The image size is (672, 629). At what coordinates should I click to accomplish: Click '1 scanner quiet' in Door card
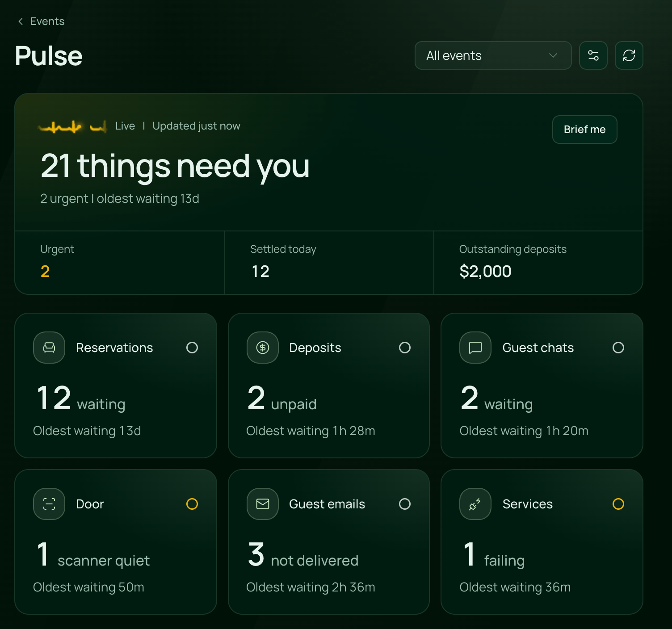point(93,555)
